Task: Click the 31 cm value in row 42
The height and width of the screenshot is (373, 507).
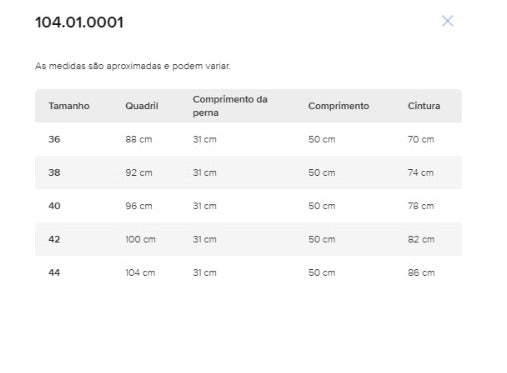Action: coord(204,239)
